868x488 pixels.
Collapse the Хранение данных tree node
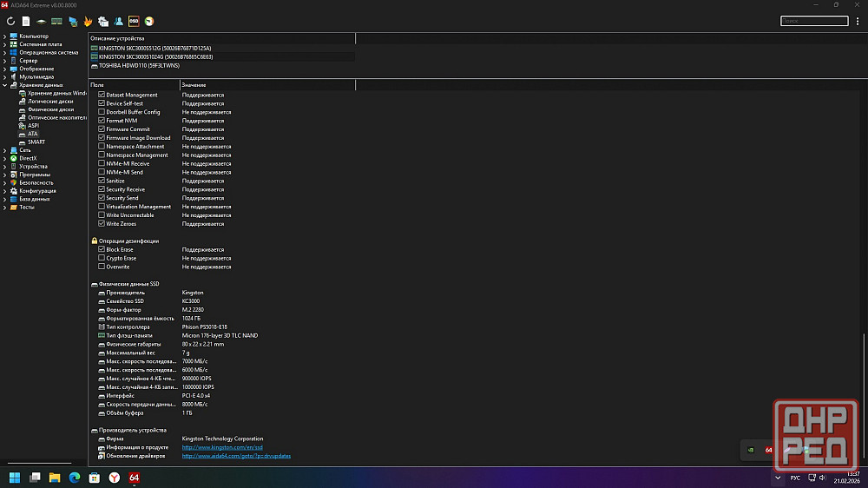pos(4,85)
